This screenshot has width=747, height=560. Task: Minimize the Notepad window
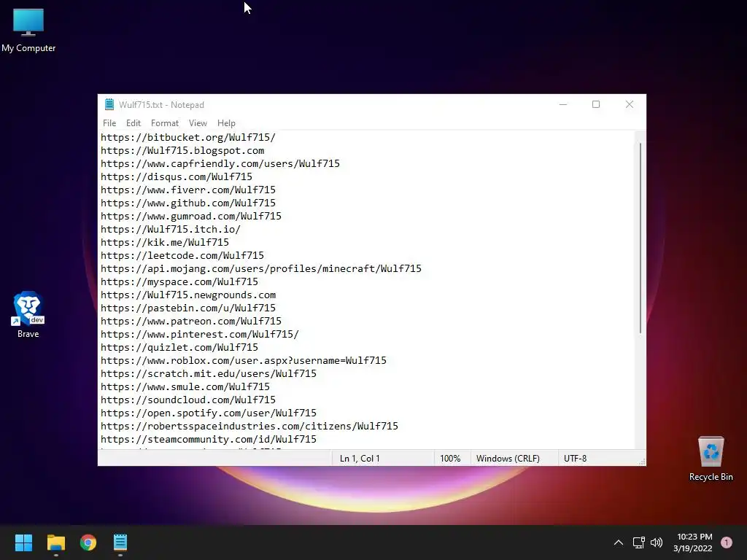click(563, 104)
